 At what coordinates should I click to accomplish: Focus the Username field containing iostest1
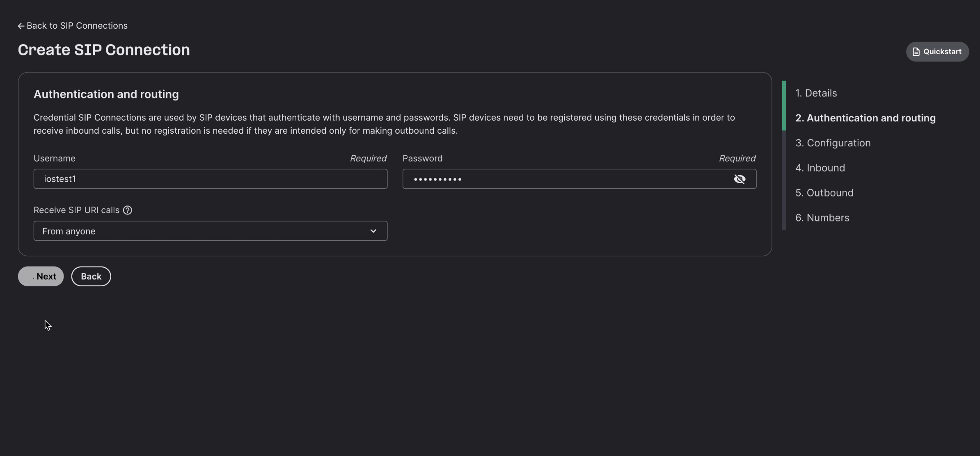(x=210, y=179)
